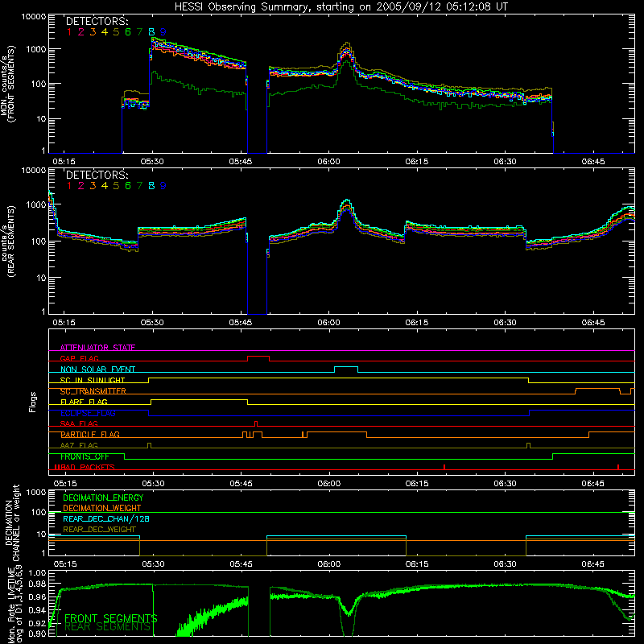644x644 pixels.
Task: Click 100 y-axis value on rear segments plot
Action: pos(38,242)
